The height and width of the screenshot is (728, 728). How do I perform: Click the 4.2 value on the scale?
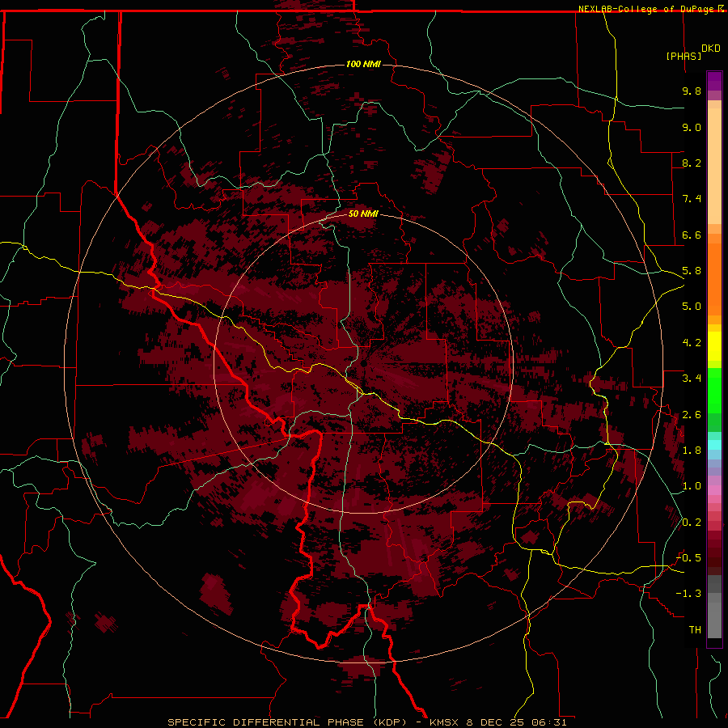(692, 343)
